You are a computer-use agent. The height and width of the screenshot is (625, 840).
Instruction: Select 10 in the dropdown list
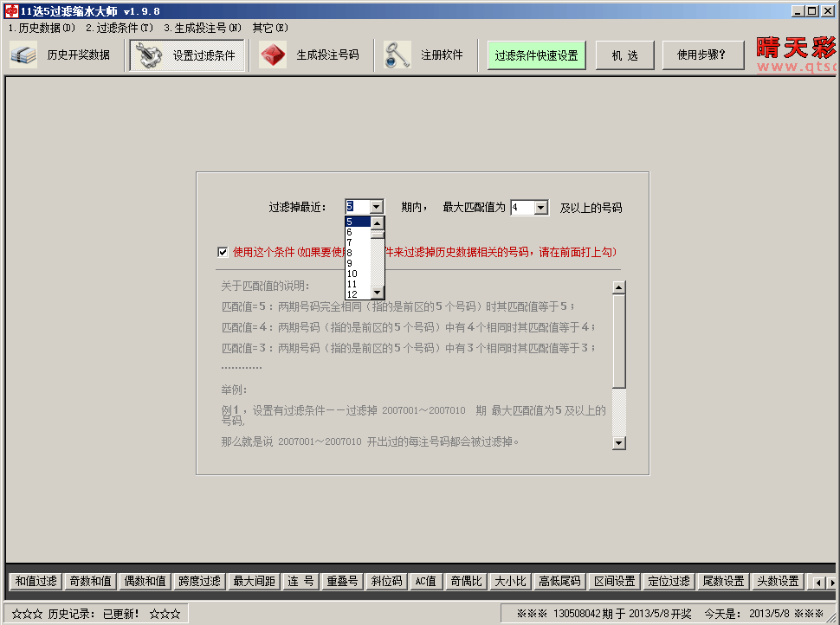pyautogui.click(x=358, y=274)
